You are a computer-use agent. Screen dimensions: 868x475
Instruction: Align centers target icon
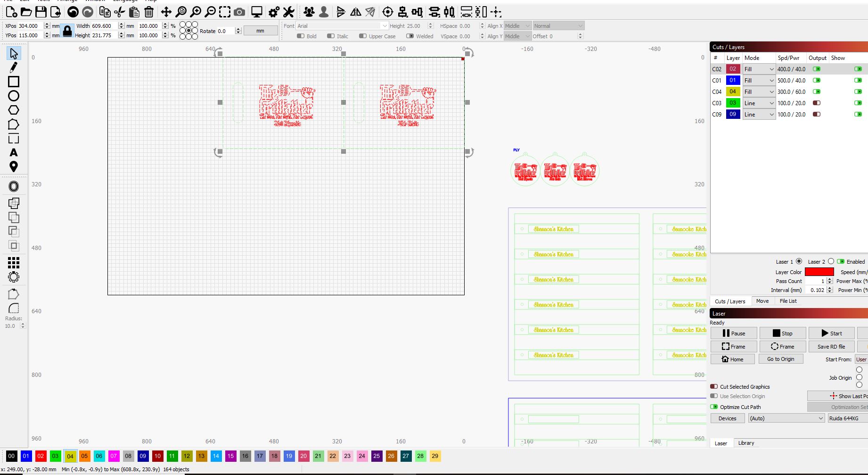[387, 12]
